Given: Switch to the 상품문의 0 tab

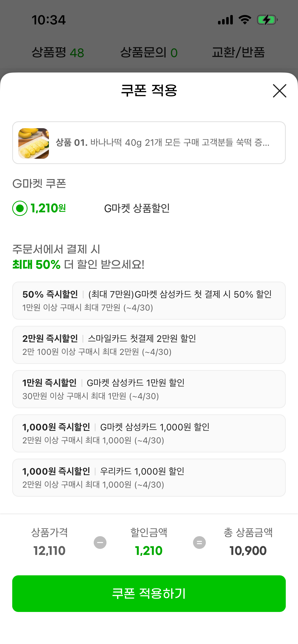Looking at the screenshot, I should click(x=149, y=53).
